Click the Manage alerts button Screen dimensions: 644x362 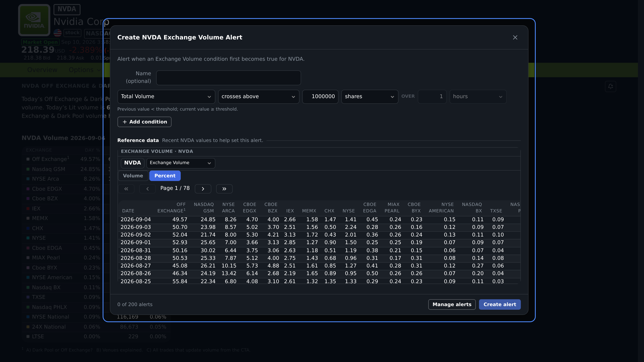[x=452, y=304]
